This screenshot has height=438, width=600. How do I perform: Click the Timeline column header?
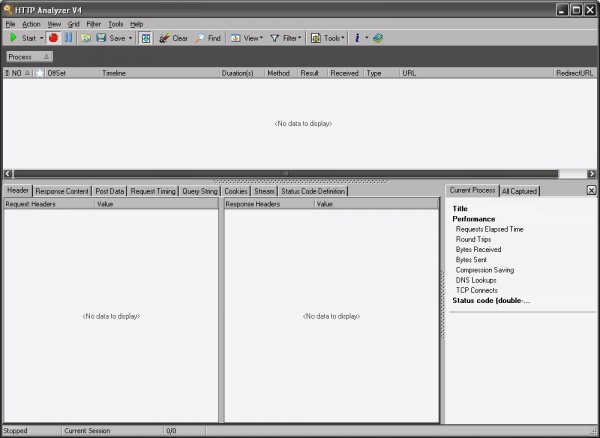[x=160, y=73]
